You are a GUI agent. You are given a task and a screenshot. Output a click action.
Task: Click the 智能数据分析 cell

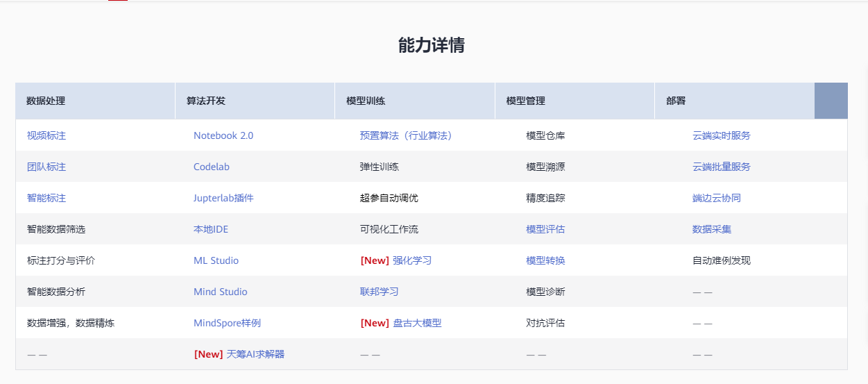pyautogui.click(x=56, y=292)
